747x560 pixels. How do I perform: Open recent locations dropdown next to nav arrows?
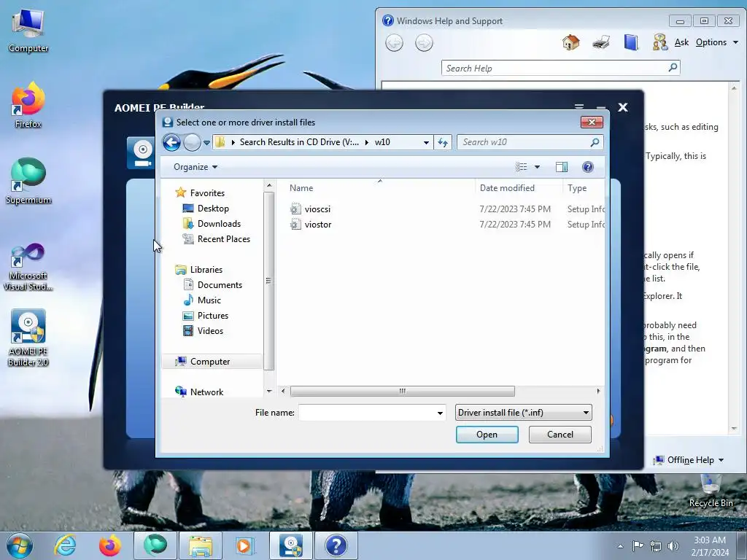(x=206, y=142)
